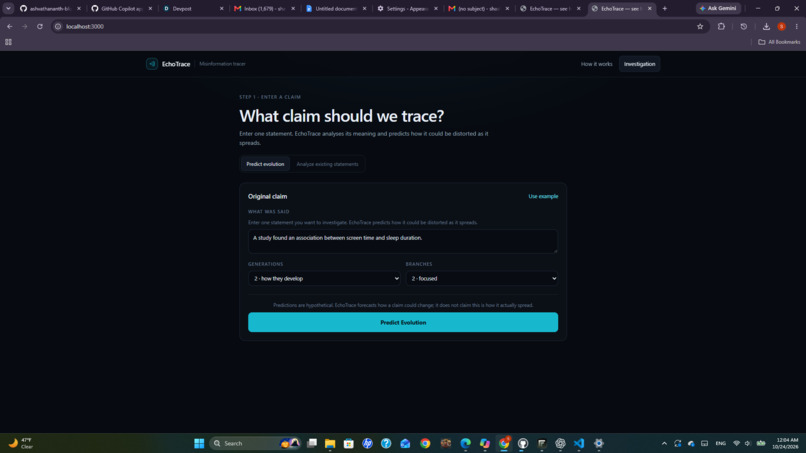Bookmark this page with the star icon
This screenshot has width=806, height=453.
700,26
